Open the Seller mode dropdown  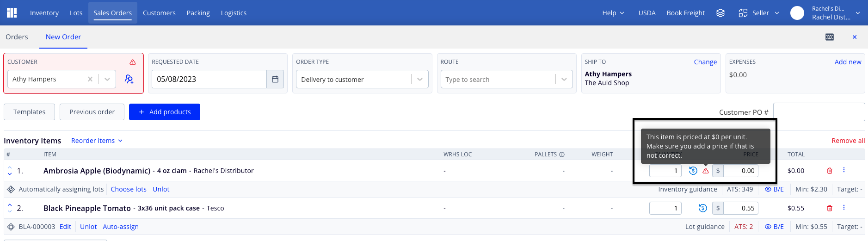759,13
